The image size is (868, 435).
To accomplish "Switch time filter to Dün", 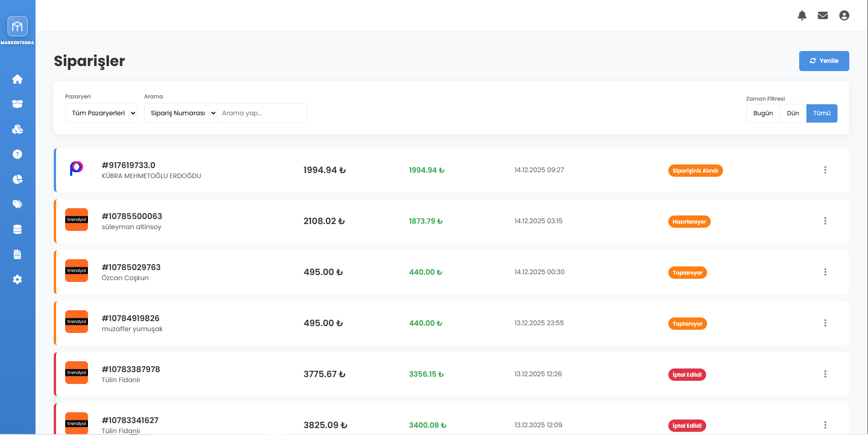I will 793,113.
